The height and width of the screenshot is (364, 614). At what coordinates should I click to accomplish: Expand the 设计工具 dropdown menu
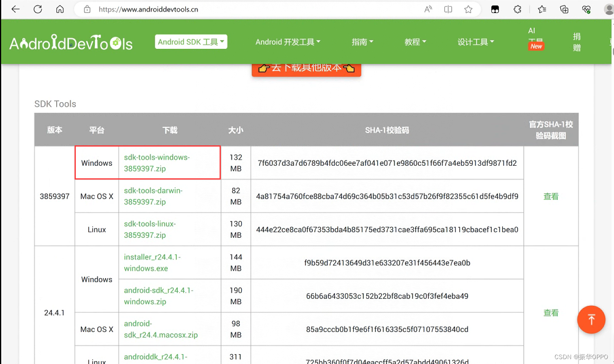[x=475, y=42]
